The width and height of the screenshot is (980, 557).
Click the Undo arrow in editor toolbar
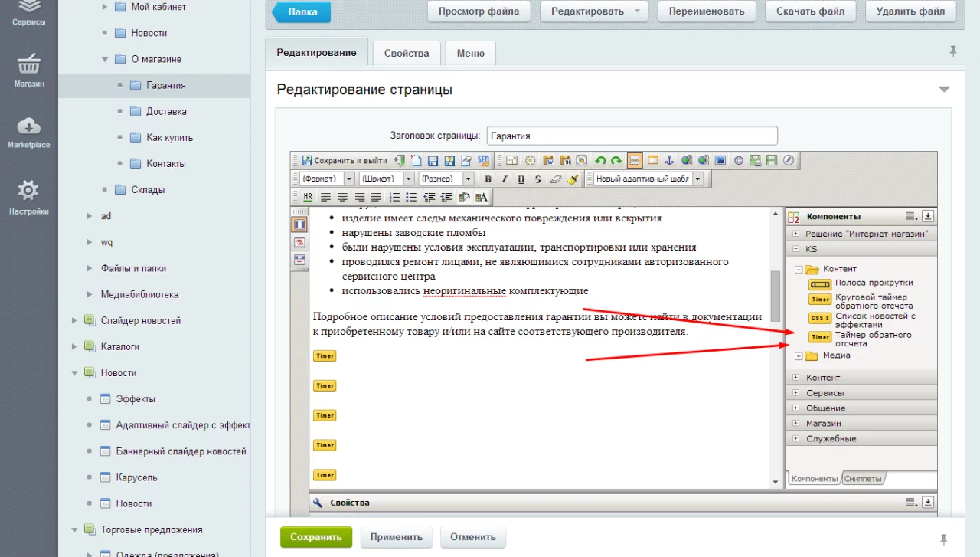600,161
